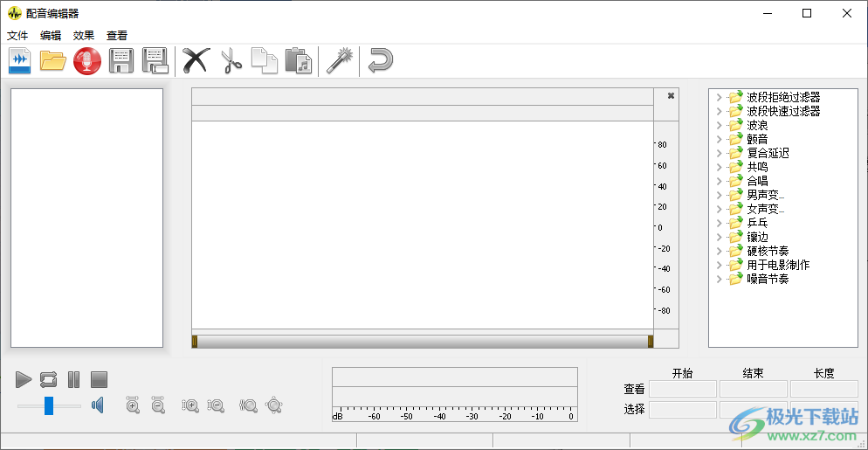Image resolution: width=868 pixels, height=450 pixels.
Task: Open the 效果 menu
Action: tap(84, 36)
